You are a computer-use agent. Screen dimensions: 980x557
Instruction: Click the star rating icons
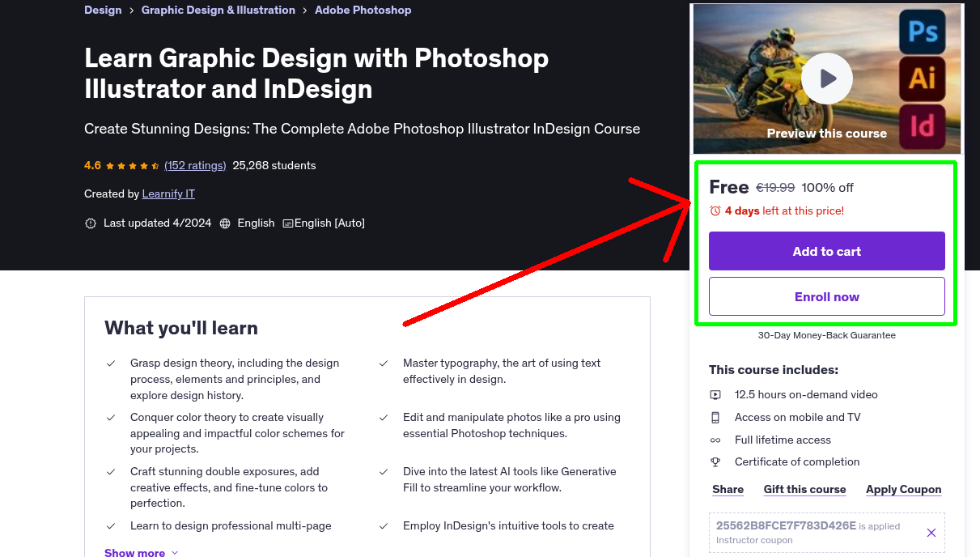click(133, 165)
